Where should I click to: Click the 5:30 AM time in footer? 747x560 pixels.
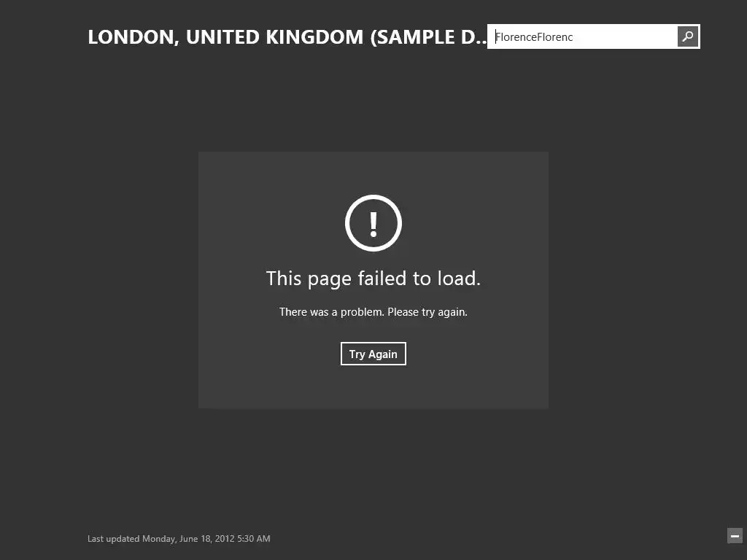point(253,539)
